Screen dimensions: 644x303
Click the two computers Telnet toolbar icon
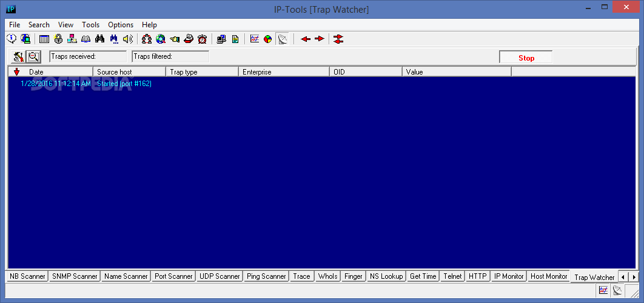(222, 39)
